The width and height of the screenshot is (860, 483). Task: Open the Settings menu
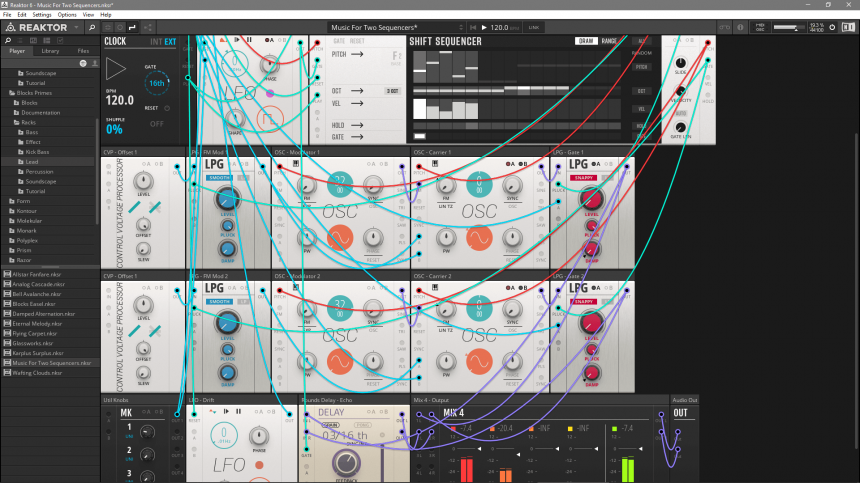(42, 15)
